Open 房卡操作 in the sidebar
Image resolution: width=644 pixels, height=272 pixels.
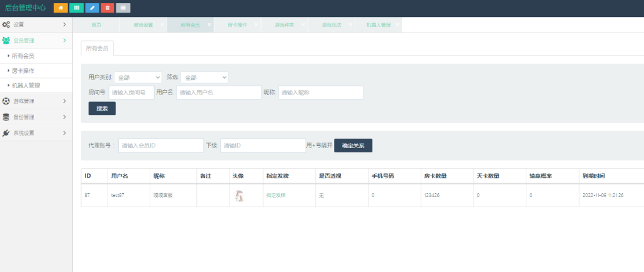(x=36, y=71)
